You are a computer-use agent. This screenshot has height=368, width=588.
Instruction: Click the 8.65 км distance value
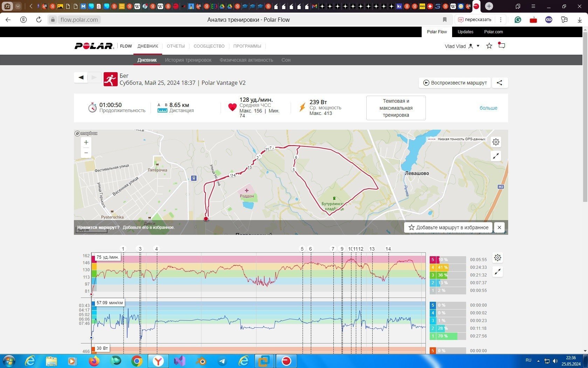(x=179, y=105)
